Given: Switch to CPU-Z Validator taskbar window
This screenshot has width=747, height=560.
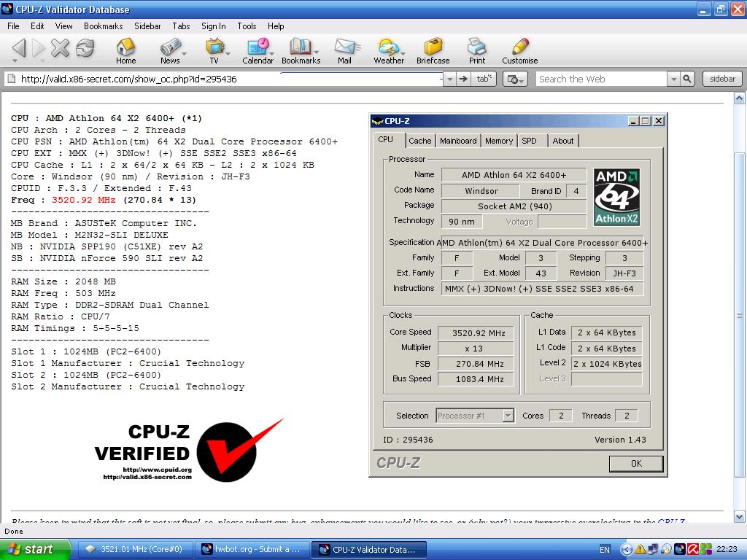Looking at the screenshot, I should pyautogui.click(x=368, y=549).
